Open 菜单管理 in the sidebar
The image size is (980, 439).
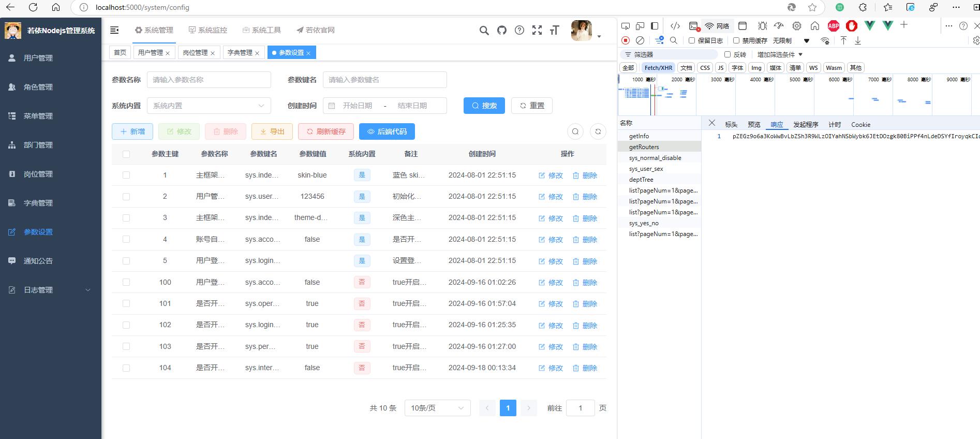pyautogui.click(x=51, y=116)
